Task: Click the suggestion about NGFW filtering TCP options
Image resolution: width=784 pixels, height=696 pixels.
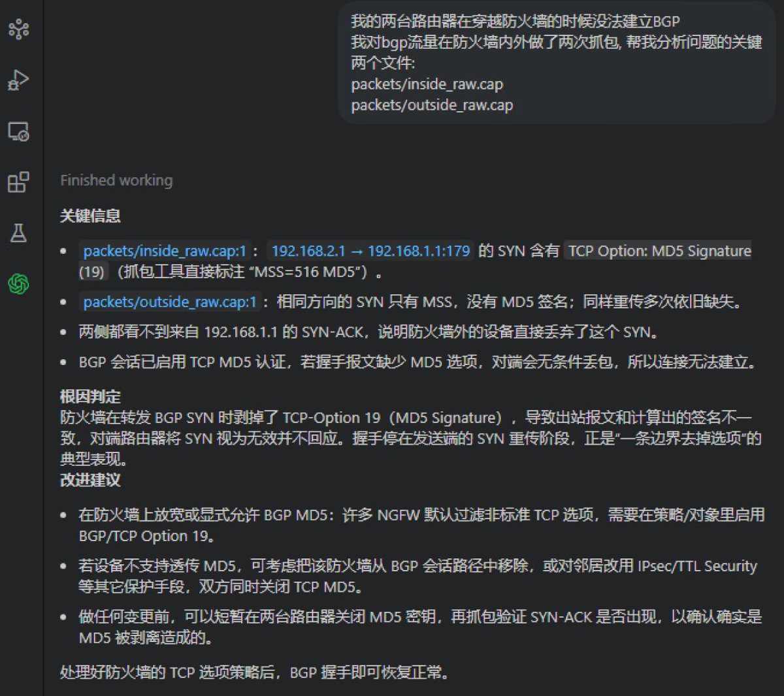Action: [421, 525]
